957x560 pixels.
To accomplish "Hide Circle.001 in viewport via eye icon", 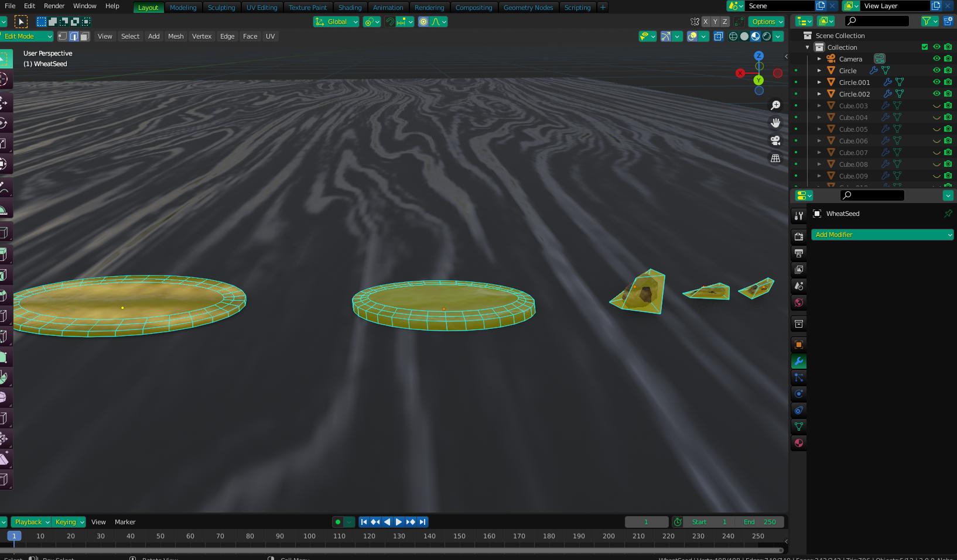I will (937, 82).
